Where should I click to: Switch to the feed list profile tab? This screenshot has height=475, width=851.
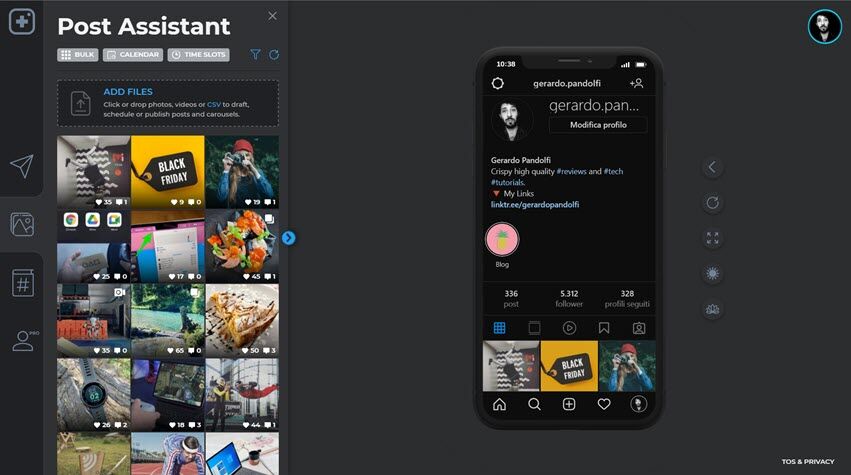pos(534,328)
